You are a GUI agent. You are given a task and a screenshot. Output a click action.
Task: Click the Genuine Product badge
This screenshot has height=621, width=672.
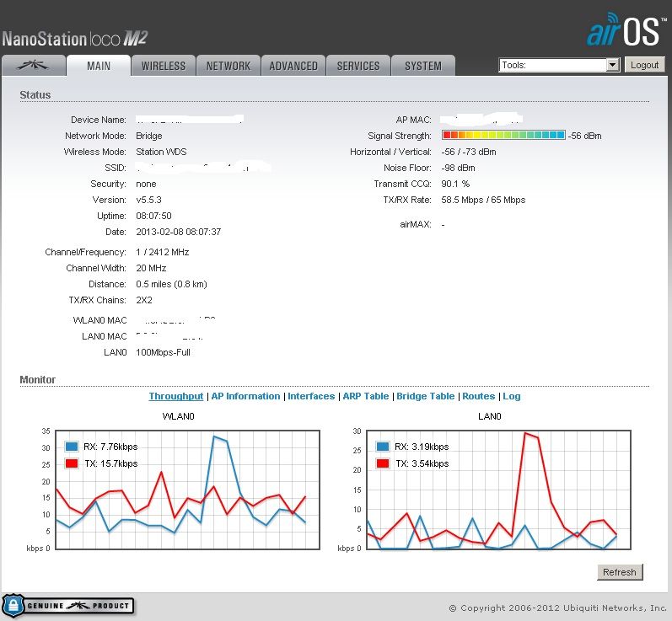click(67, 605)
